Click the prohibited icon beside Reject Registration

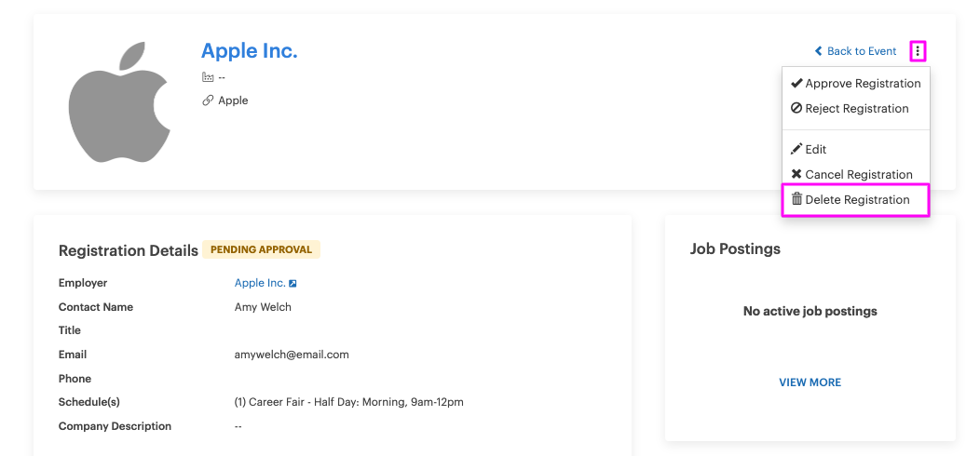point(796,108)
